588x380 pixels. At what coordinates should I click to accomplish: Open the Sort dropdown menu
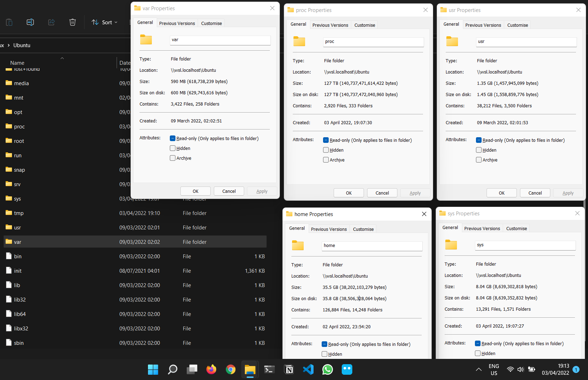click(104, 22)
